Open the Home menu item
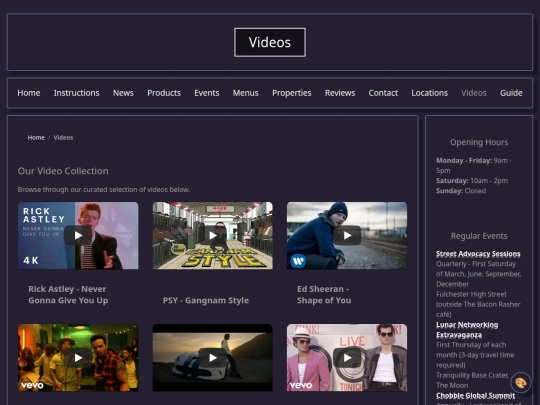Image resolution: width=540 pixels, height=405 pixels. tap(29, 93)
